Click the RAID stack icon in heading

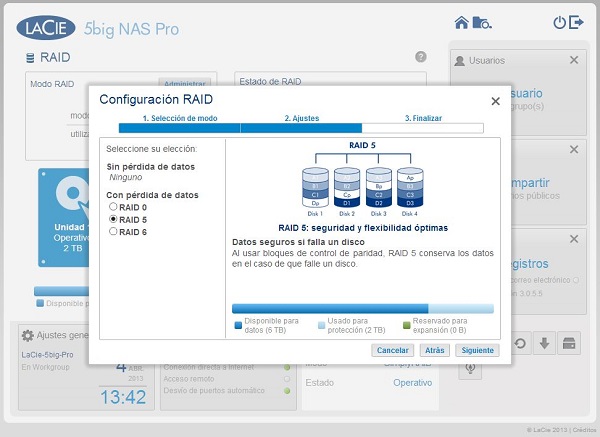[x=30, y=58]
